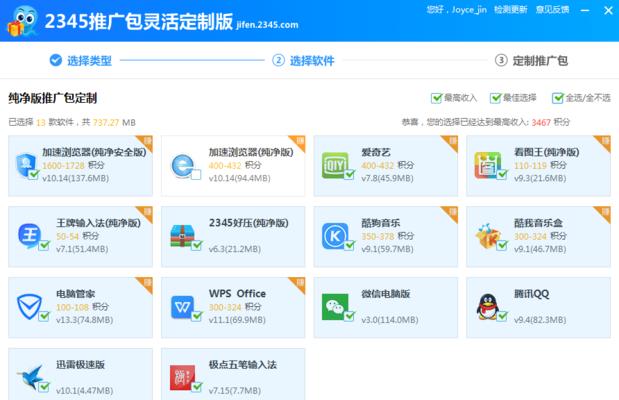The image size is (619, 400).
Task: Click 1600-1728 积分 value
Action: pos(73,165)
